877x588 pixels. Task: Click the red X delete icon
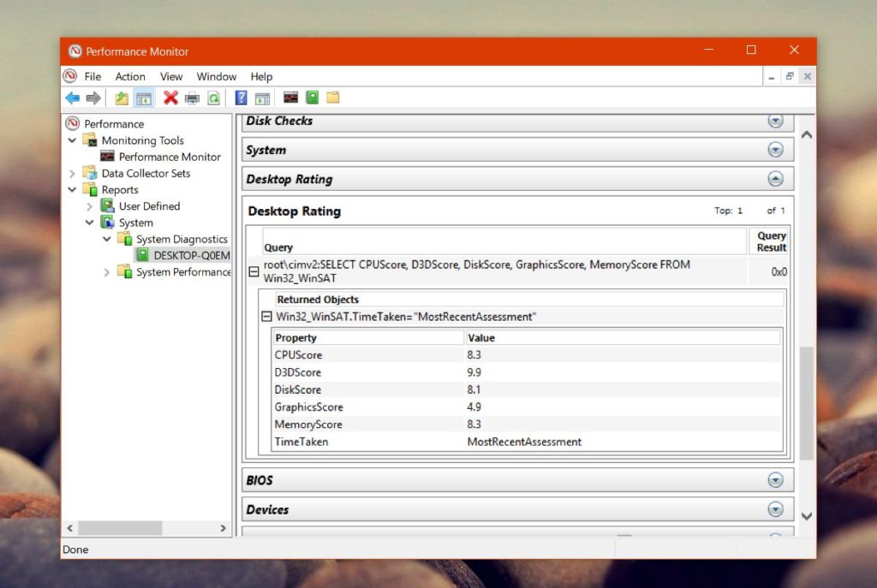170,98
